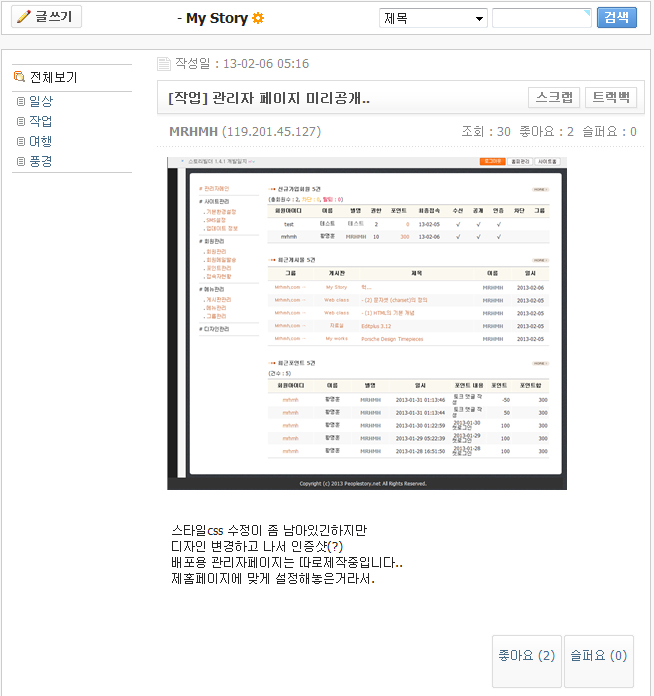Click the list icon next to 일상
Image resolution: width=654 pixels, height=696 pixels.
point(20,101)
